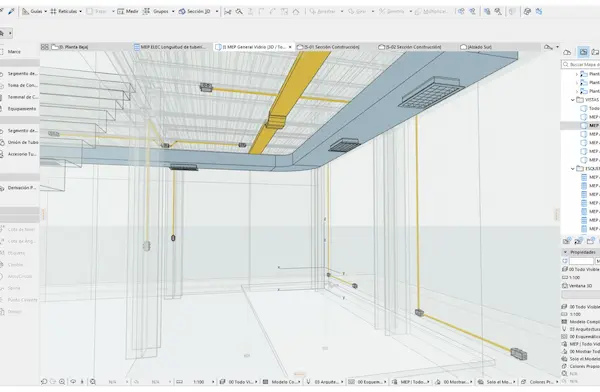Screen dimensions: 600x392
Task: Click the Medir measure tool
Action: coord(128,11)
